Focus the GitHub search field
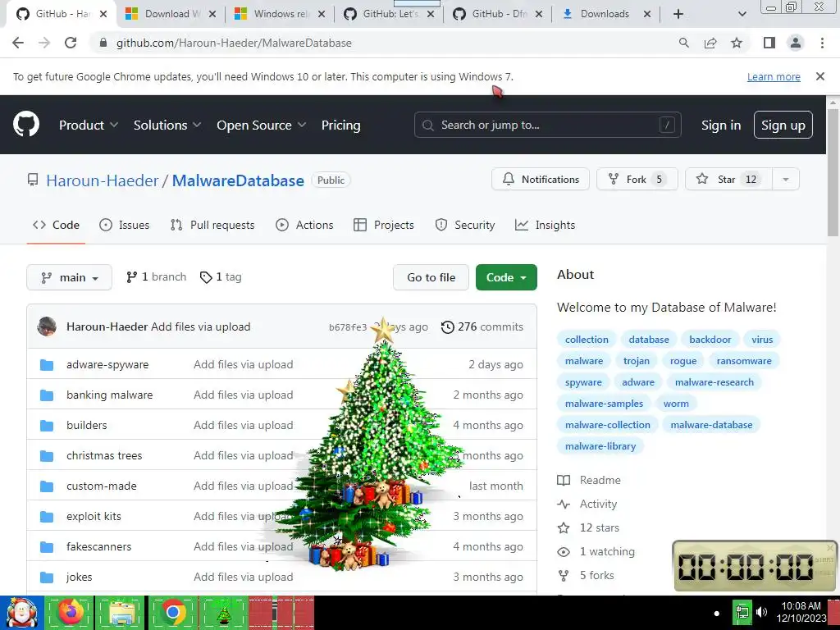Viewport: 840px width, 630px height. (x=547, y=125)
